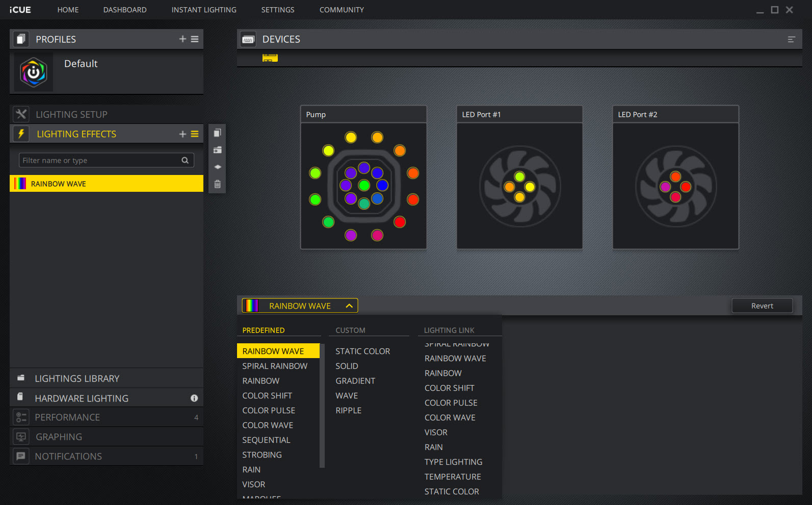812x505 pixels.
Task: Open the DASHBOARD tab
Action: [125, 10]
